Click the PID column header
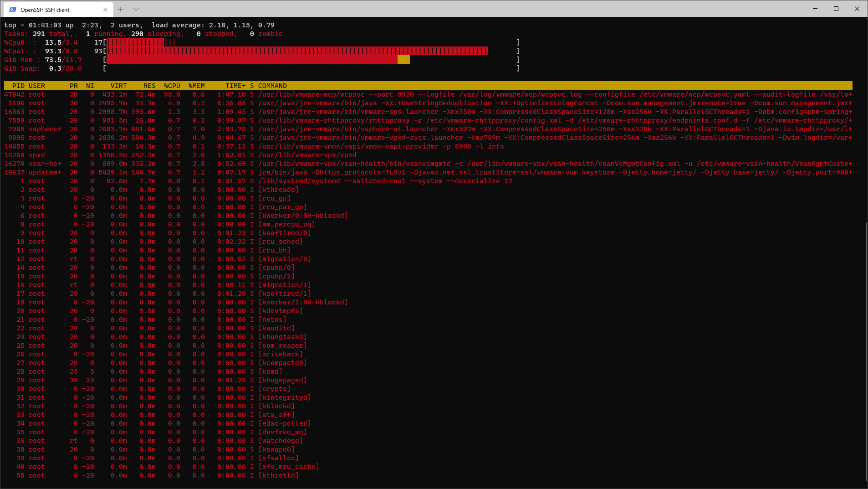This screenshot has width=868, height=489. point(18,85)
